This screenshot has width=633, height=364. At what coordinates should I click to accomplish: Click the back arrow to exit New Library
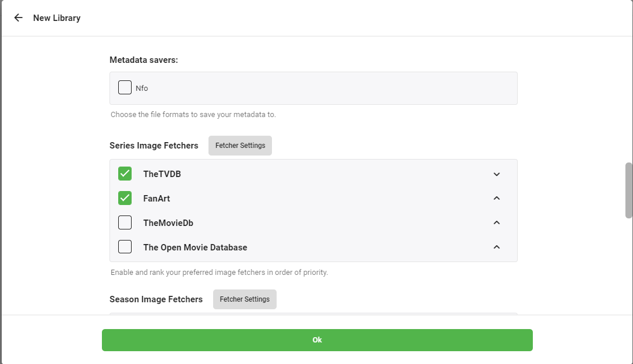pos(18,17)
